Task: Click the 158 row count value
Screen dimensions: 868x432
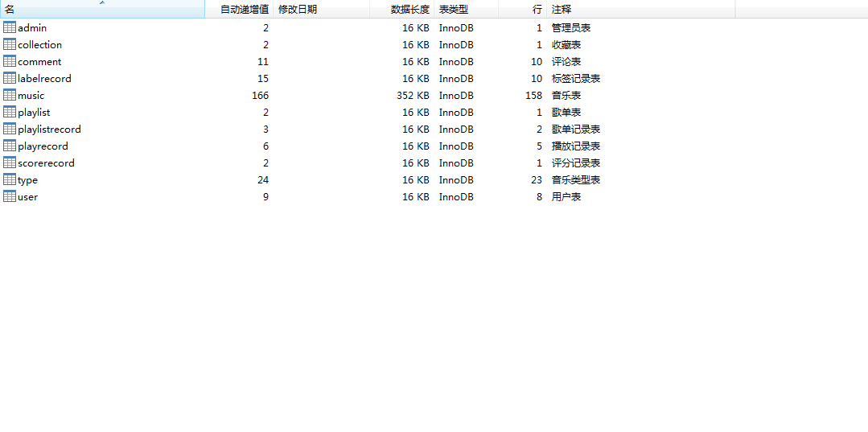Action: tap(533, 95)
